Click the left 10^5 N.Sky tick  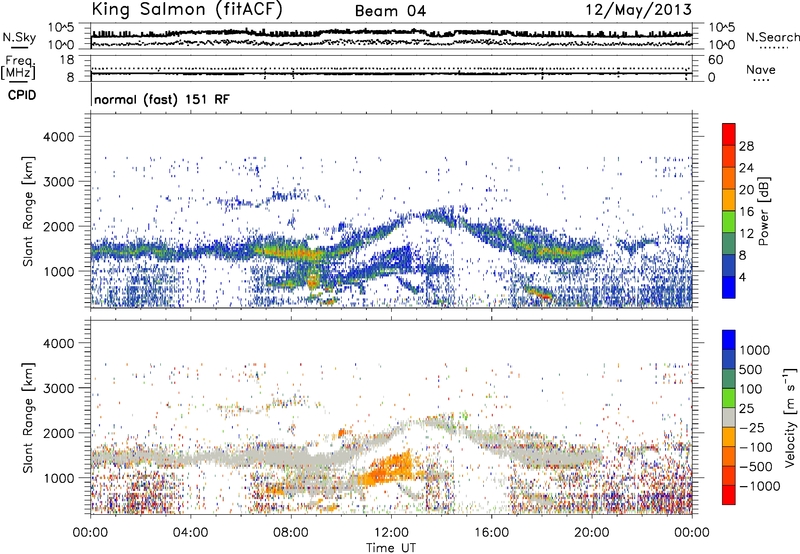pos(61,28)
